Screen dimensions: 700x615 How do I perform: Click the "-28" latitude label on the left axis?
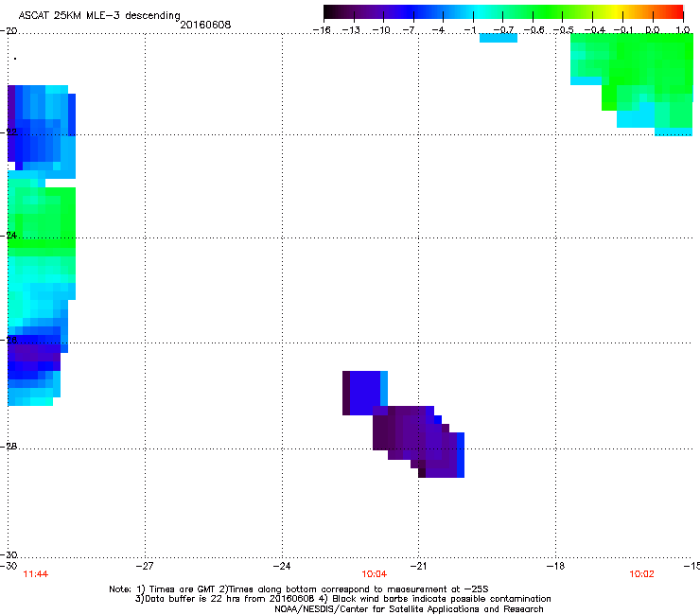click(9, 446)
